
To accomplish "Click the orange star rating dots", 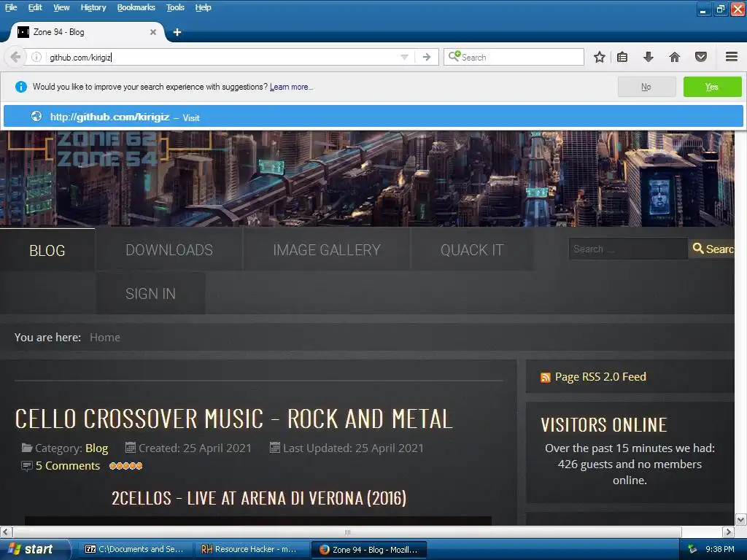I will point(125,466).
